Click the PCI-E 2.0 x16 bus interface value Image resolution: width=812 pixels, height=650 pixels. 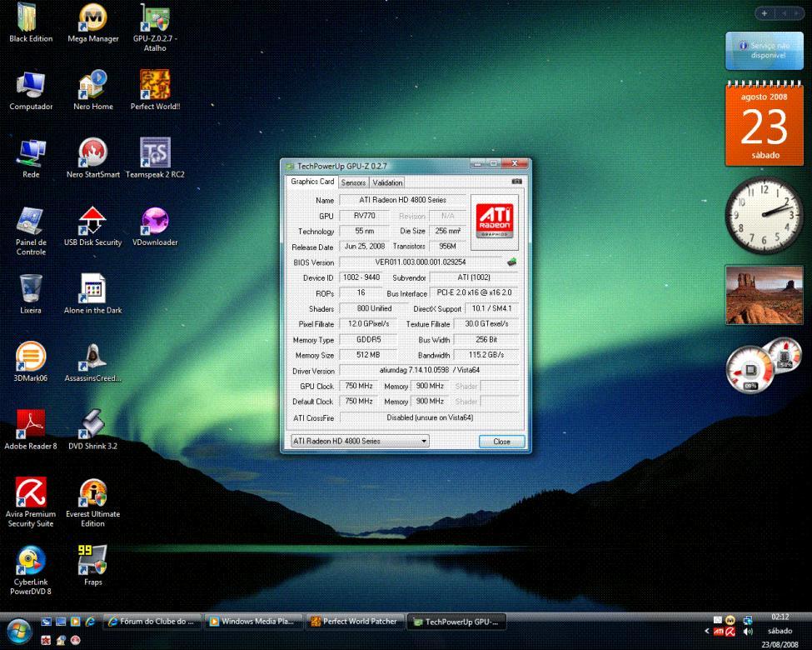[x=474, y=292]
